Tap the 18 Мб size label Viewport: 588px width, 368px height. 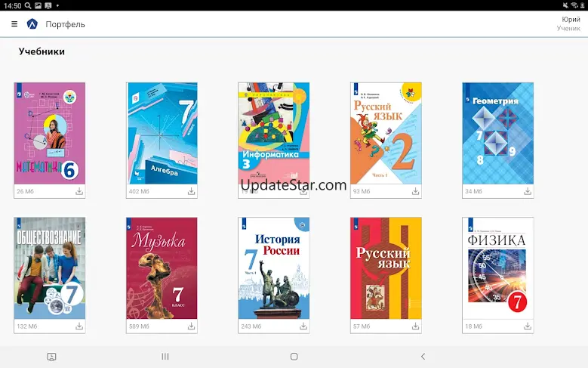coord(473,326)
